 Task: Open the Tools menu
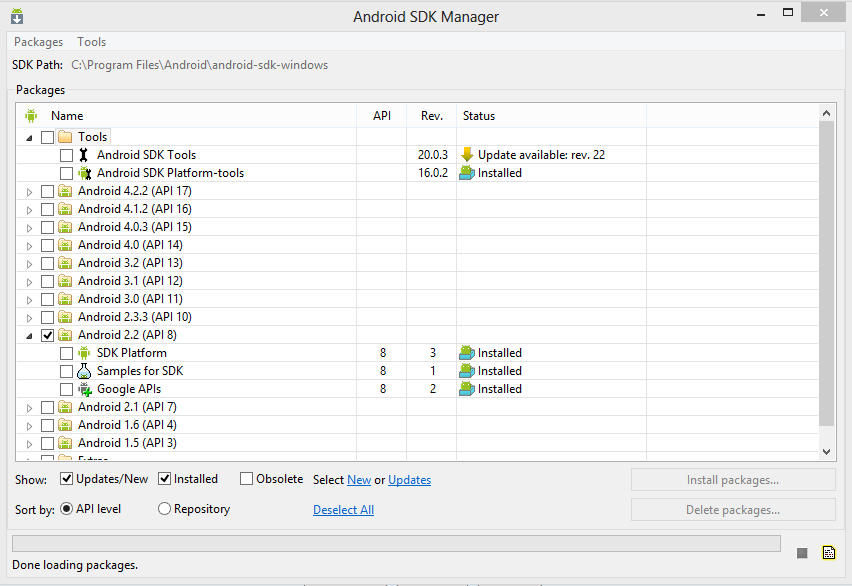(x=91, y=42)
